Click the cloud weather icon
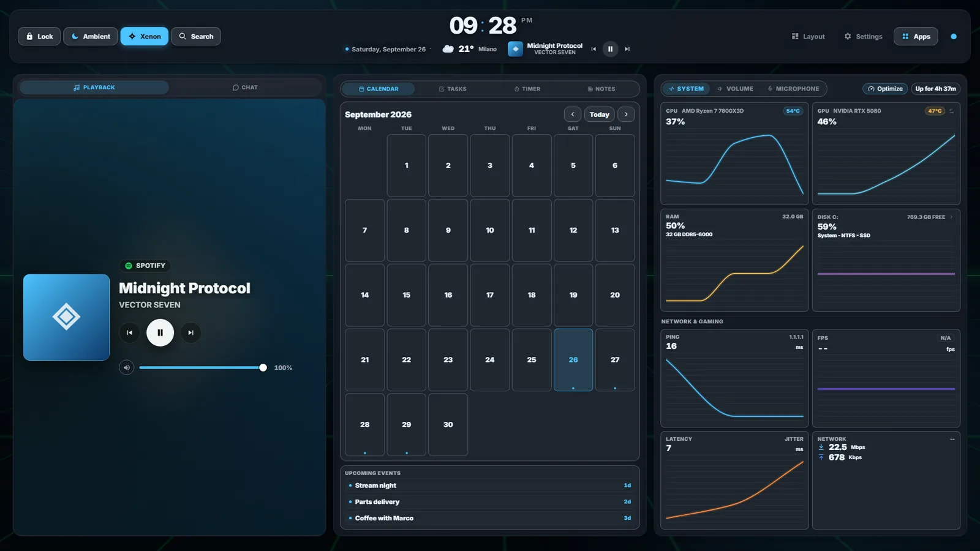 [448, 49]
